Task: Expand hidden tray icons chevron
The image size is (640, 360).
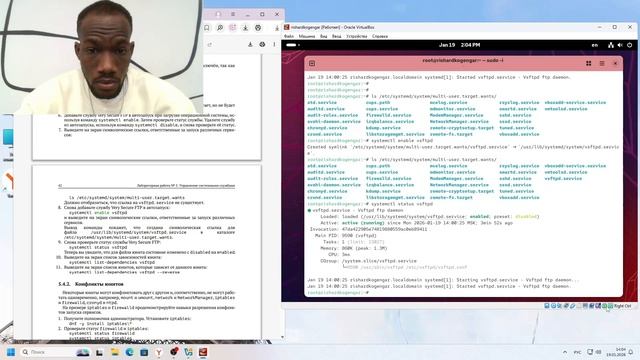Action: (565, 352)
